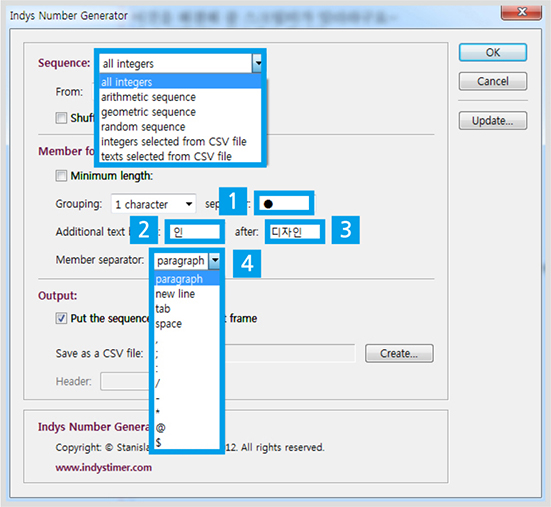551x507 pixels.
Task: Click the grouping separator input field
Action: point(284,203)
